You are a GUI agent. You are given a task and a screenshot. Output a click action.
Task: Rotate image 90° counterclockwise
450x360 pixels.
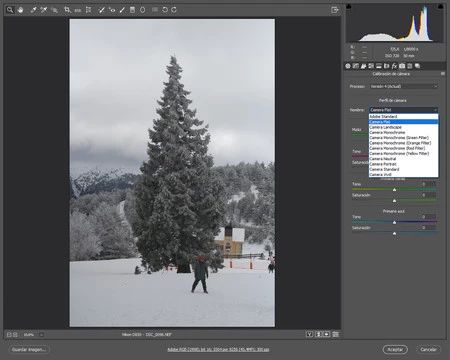[165, 10]
